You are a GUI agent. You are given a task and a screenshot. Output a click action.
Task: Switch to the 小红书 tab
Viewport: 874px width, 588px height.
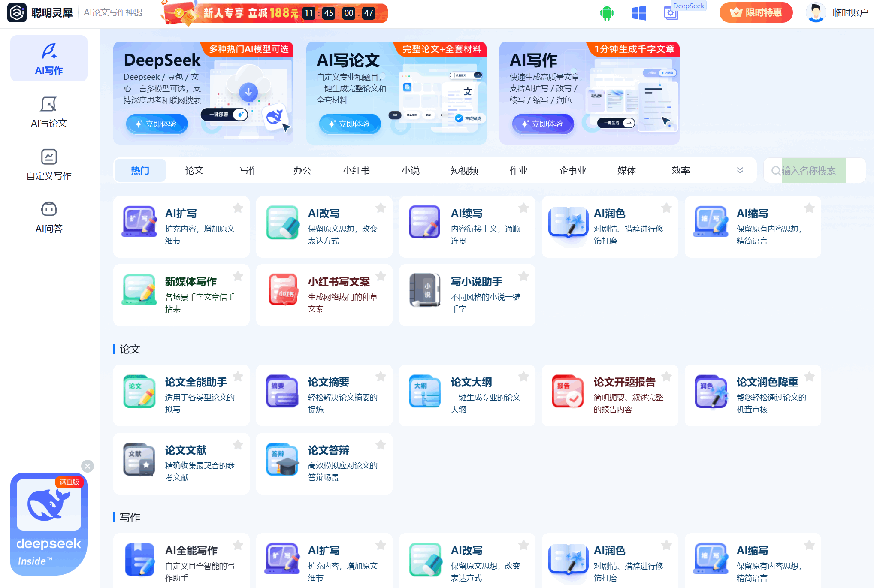tap(357, 170)
